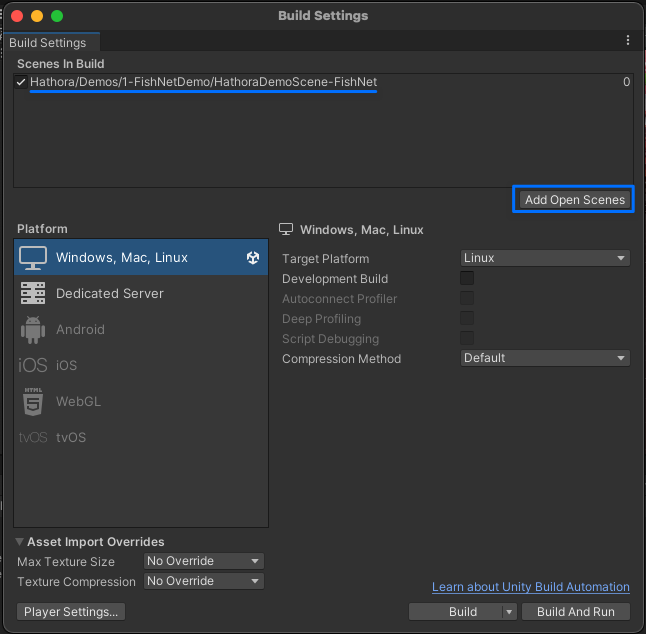Click the scene build index 0
The width and height of the screenshot is (646, 634).
pyautogui.click(x=626, y=82)
